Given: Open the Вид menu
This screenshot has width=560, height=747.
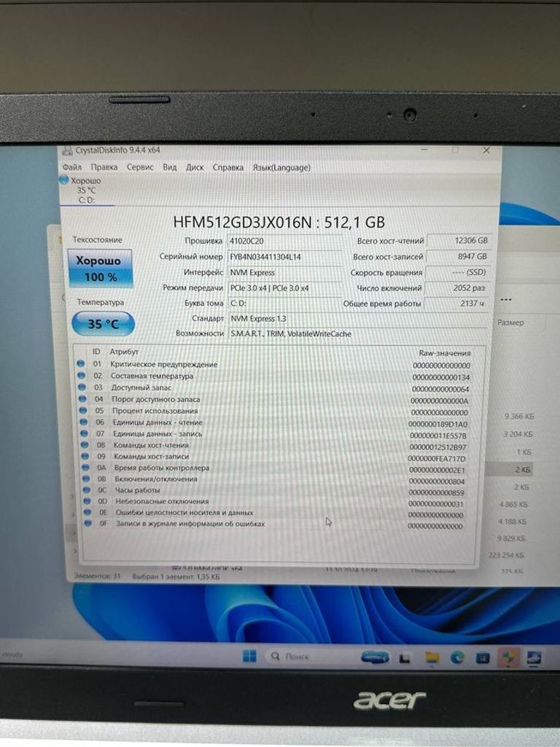Looking at the screenshot, I should pos(169,167).
